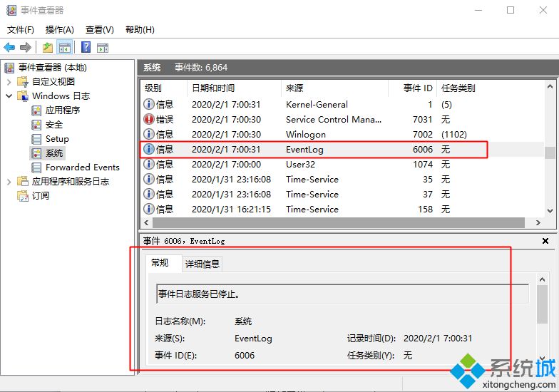The width and height of the screenshot is (559, 392).
Task: Click the Forwarded Events log icon
Action: tap(36, 167)
